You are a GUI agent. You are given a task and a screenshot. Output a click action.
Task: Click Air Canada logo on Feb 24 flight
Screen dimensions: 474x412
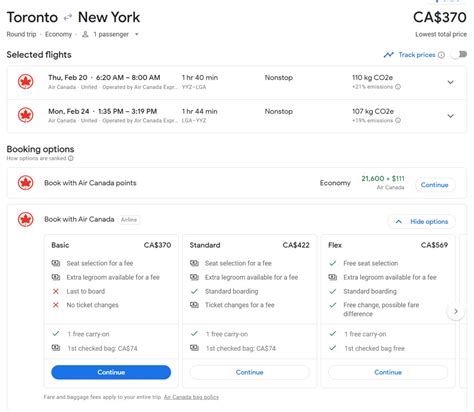pyautogui.click(x=26, y=115)
